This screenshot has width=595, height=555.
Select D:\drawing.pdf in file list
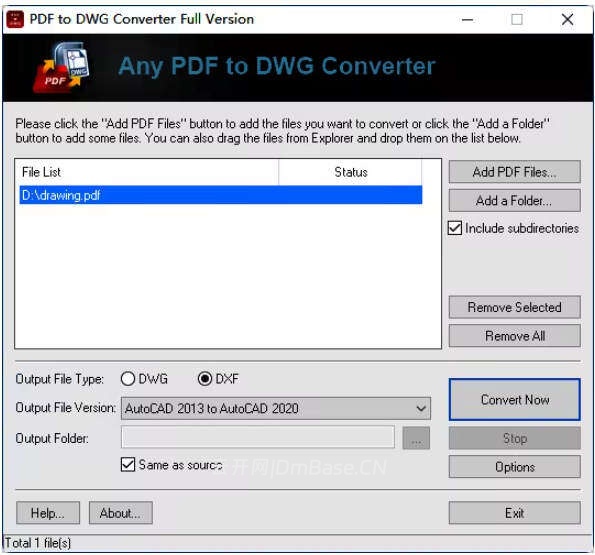tap(221, 195)
